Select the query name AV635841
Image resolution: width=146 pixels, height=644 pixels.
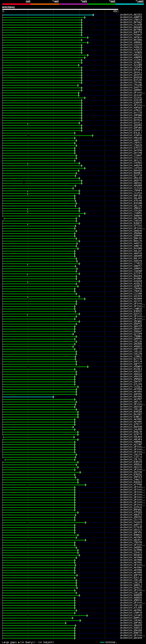[x=8, y=7]
